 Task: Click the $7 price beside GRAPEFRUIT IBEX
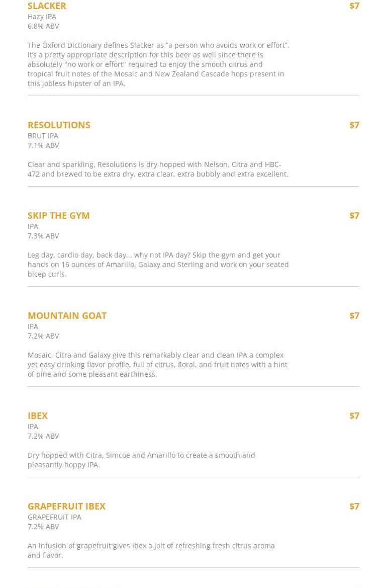coord(354,506)
